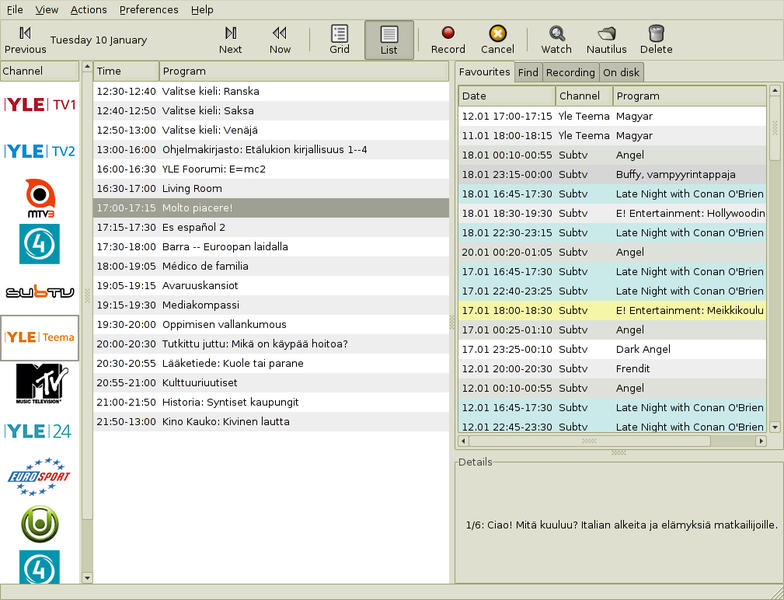
Task: Jump to the Next day
Action: [x=230, y=40]
